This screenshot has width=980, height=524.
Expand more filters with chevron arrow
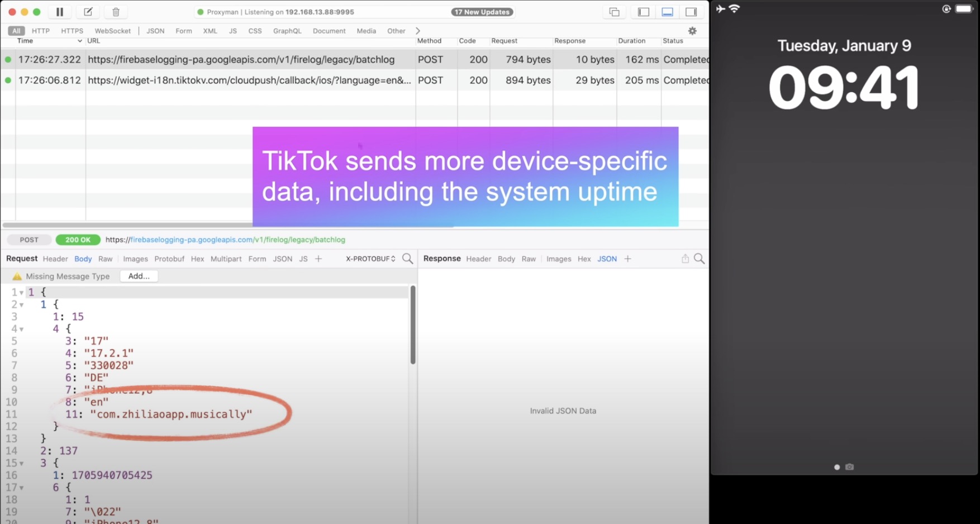417,31
